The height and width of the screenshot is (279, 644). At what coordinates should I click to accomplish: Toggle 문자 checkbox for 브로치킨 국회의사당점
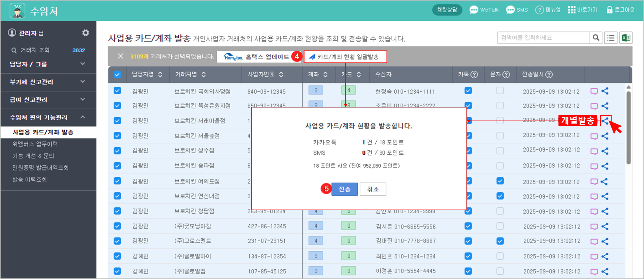(x=500, y=91)
